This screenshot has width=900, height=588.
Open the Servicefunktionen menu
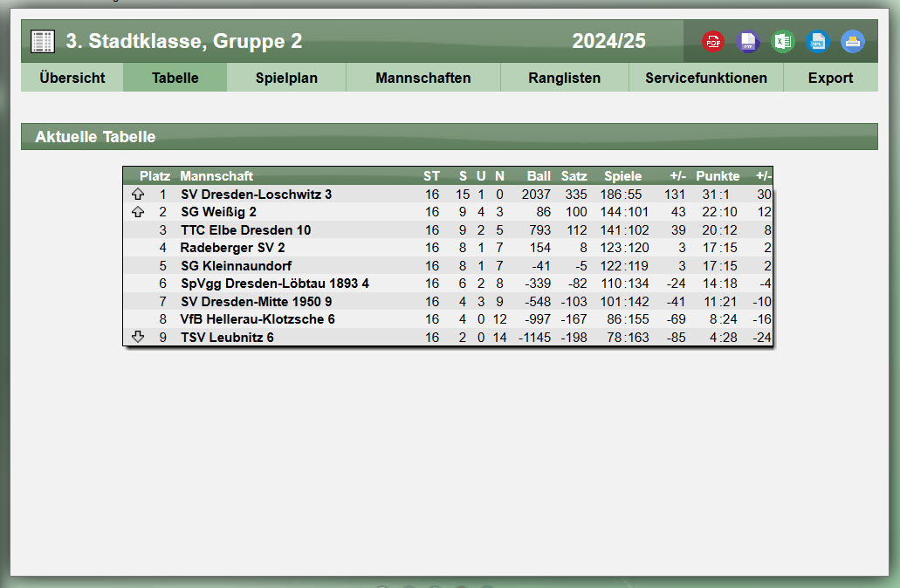pos(706,78)
